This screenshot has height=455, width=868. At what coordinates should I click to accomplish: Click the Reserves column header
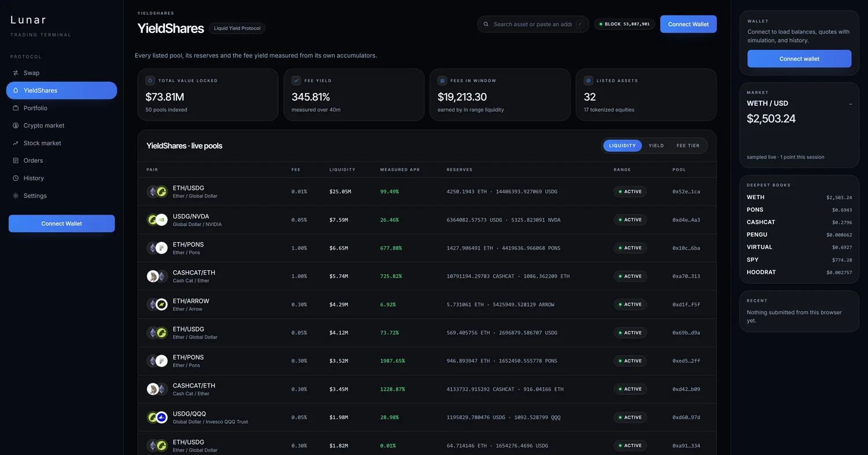pyautogui.click(x=459, y=170)
